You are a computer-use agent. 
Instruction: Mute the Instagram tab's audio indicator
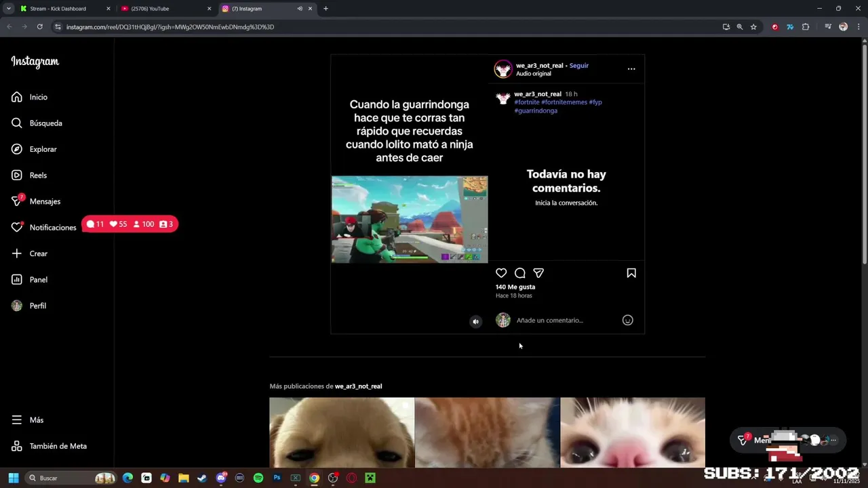300,9
